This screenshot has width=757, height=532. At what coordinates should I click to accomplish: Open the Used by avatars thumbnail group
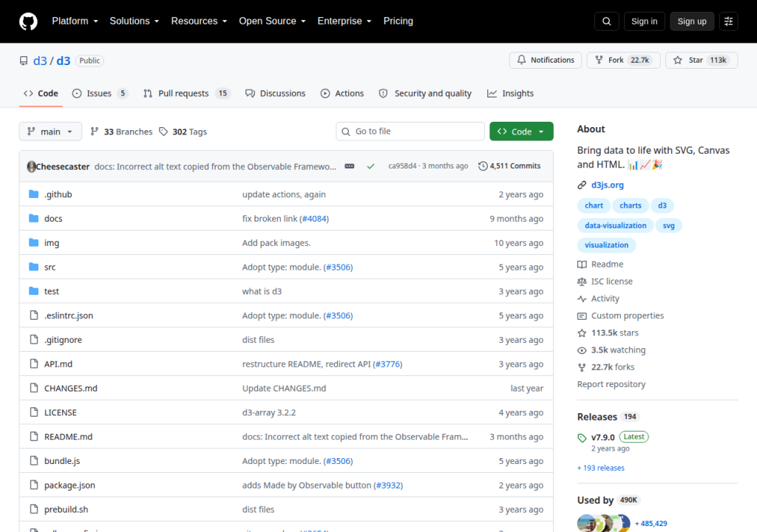[604, 523]
